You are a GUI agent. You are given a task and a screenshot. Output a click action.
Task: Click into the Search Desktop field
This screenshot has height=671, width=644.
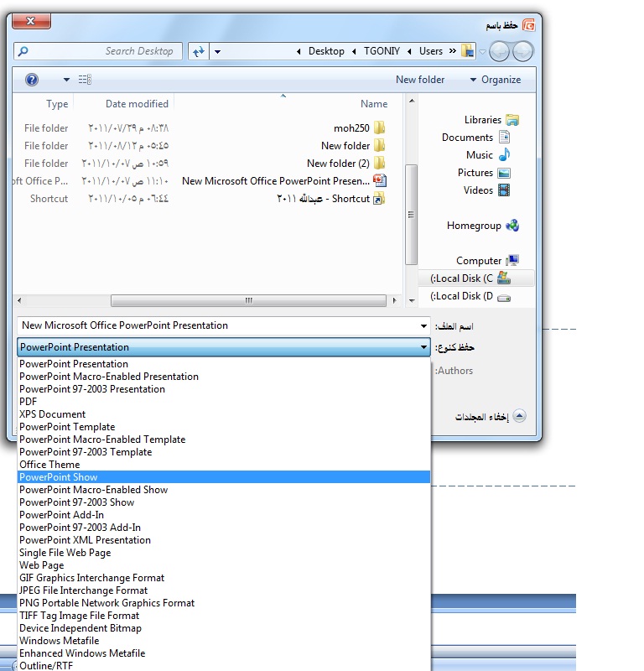tap(98, 51)
